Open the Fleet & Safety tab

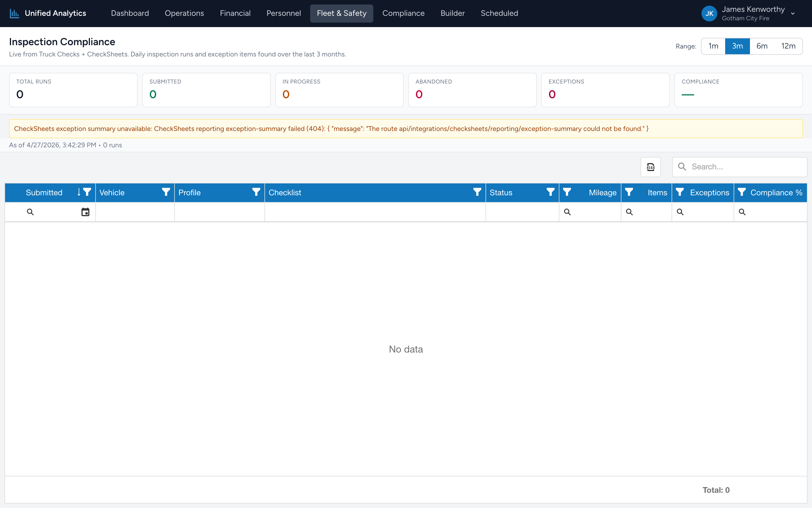coord(342,14)
